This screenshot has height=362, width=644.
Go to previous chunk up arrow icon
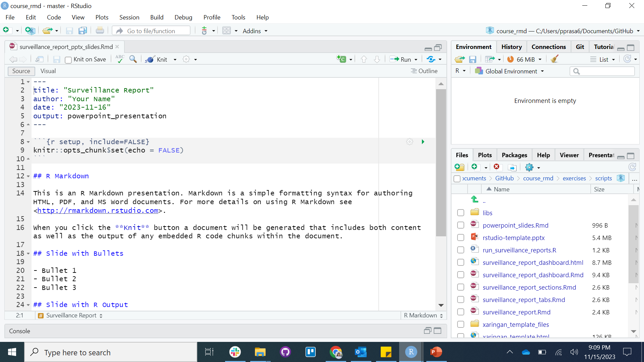coord(364,59)
